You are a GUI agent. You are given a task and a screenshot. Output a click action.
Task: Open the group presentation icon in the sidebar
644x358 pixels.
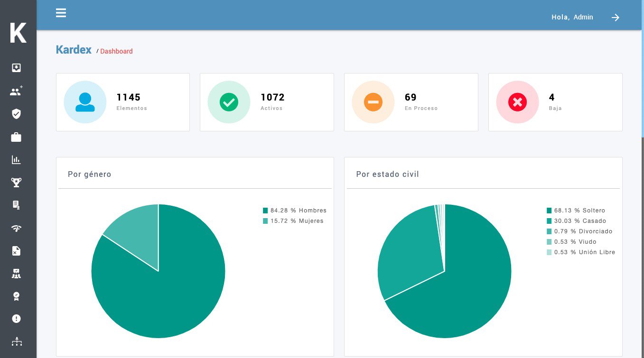click(x=16, y=274)
